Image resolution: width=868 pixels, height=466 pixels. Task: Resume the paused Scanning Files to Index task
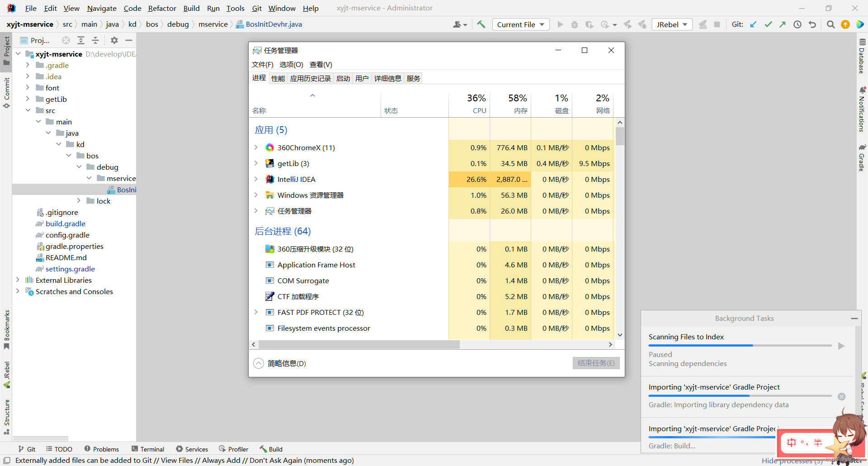click(841, 345)
